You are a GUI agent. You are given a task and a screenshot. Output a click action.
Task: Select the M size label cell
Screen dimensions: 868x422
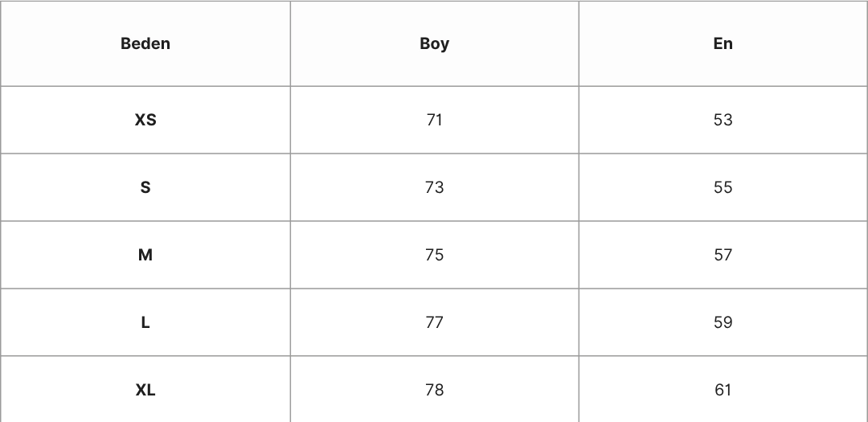coord(145,255)
